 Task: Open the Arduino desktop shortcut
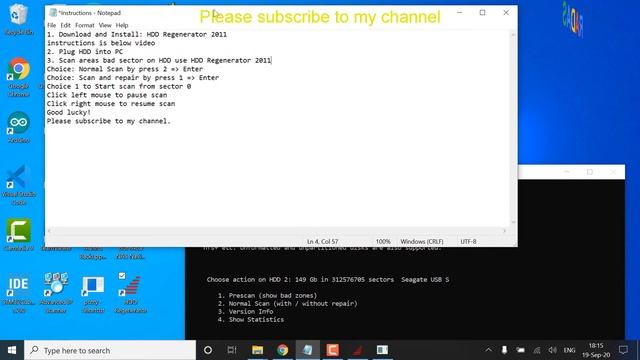(18, 127)
